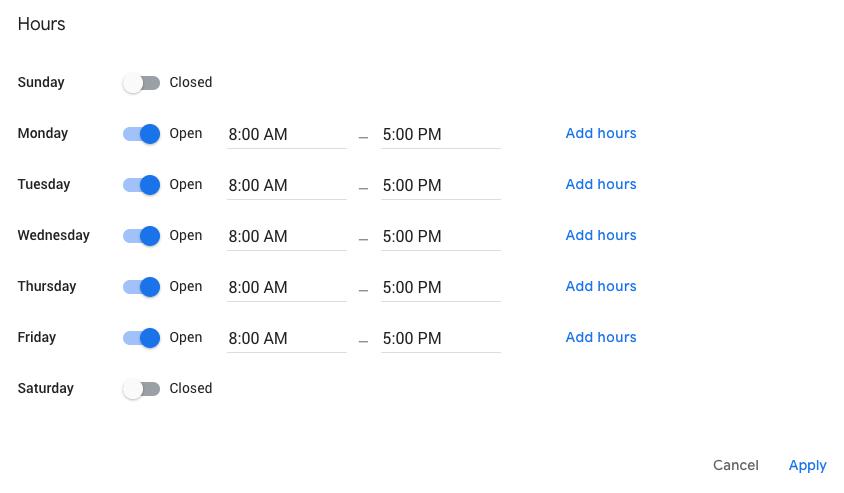Select Tuesday's opening time field
This screenshot has height=493, width=844.
coord(286,186)
